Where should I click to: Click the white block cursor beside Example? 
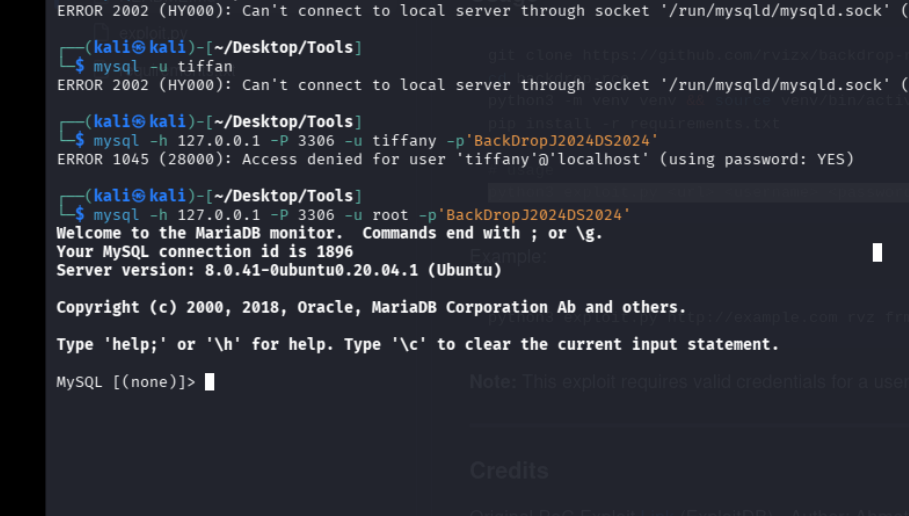(877, 252)
